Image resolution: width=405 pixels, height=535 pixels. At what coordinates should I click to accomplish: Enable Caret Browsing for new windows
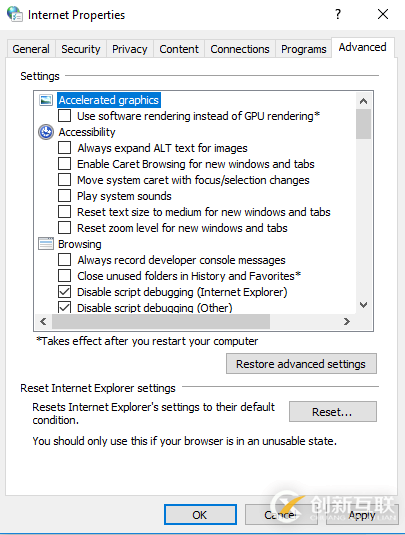coord(64,164)
